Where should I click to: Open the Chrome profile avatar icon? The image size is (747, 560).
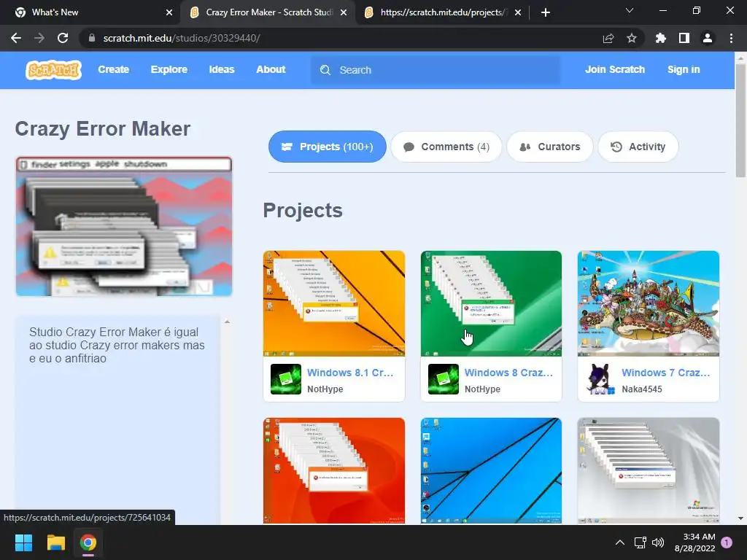click(708, 38)
